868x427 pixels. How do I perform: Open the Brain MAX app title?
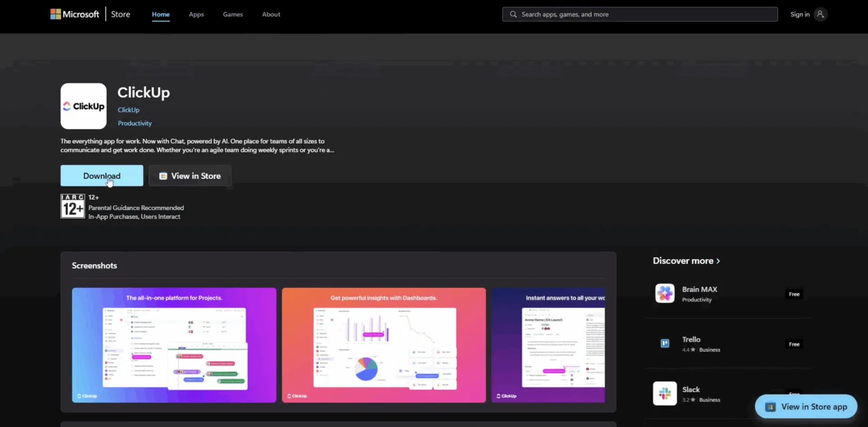(699, 289)
